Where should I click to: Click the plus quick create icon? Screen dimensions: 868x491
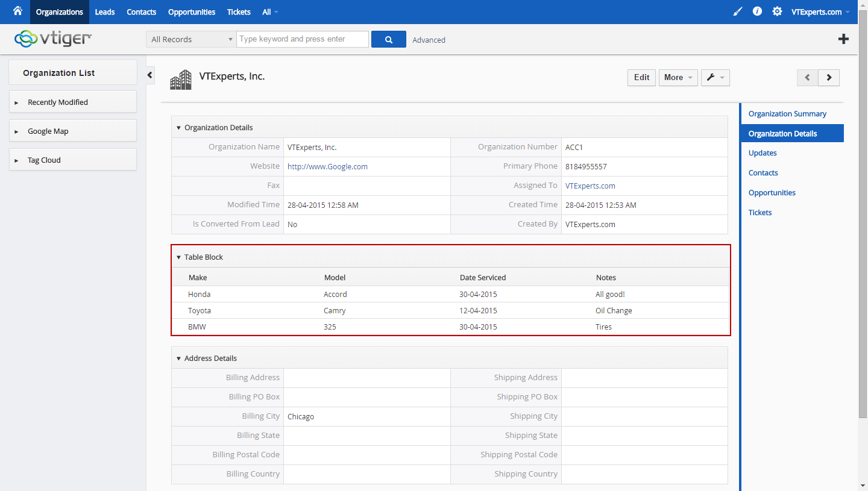(844, 39)
